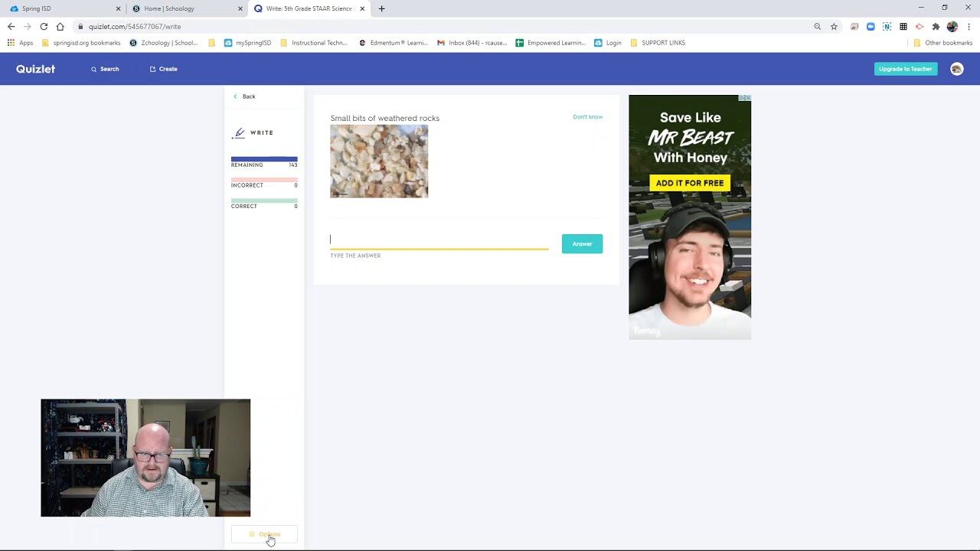Open Apps bookmark shortcut
The height and width of the screenshot is (551, 980).
coord(20,43)
